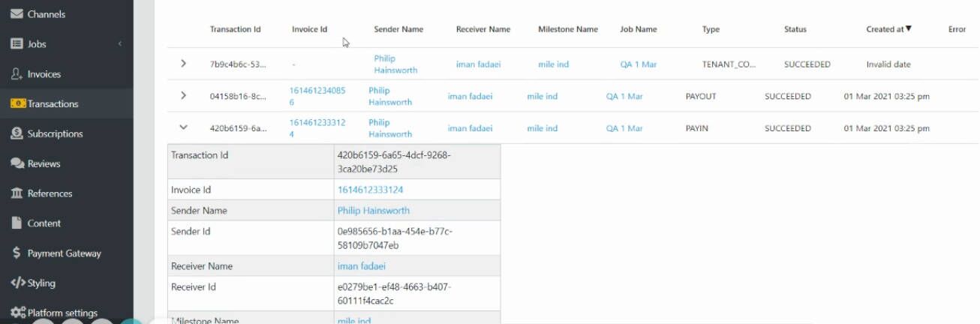Open iman fadaei in TENANT_CO row
Screen dimensions: 980x324
(478, 64)
